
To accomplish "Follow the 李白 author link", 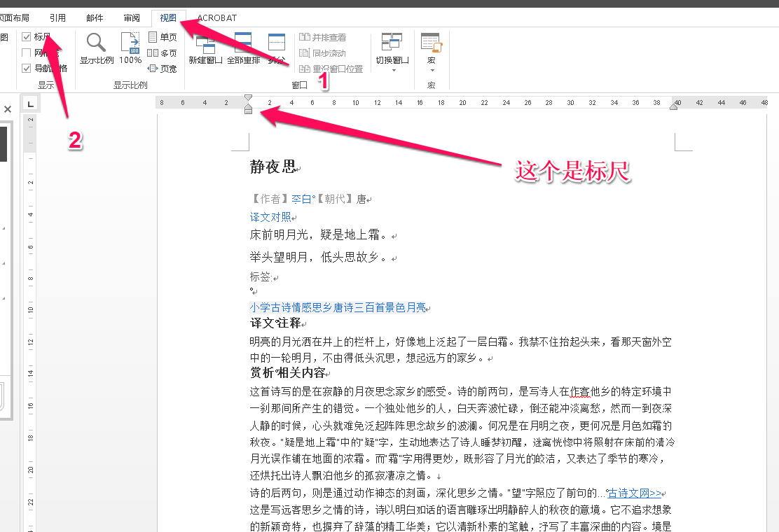I will [x=303, y=199].
